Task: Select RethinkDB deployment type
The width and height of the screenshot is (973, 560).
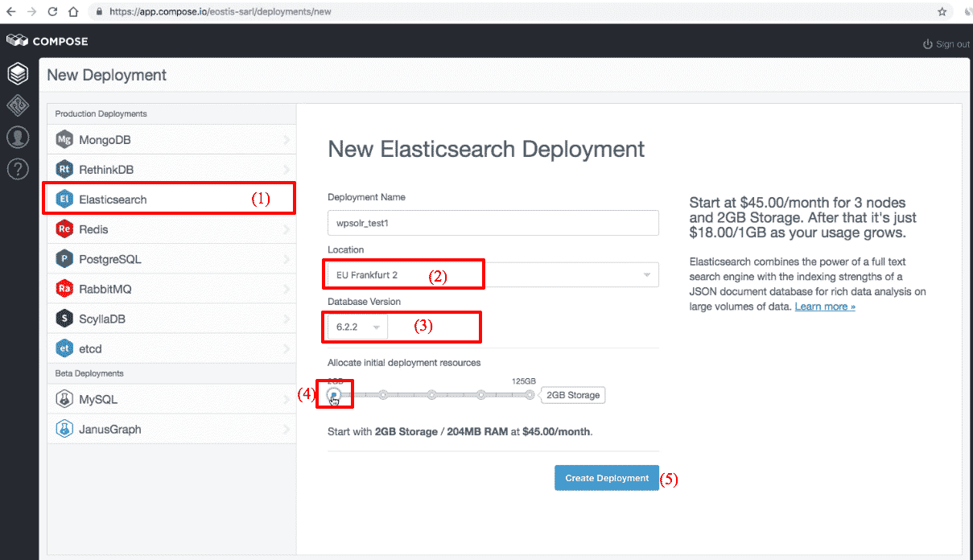Action: pyautogui.click(x=171, y=170)
